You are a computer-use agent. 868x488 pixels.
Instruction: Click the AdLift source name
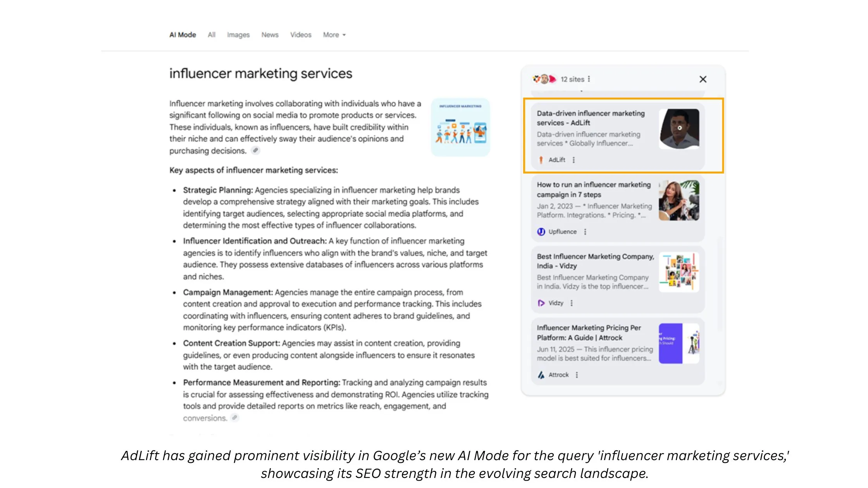click(x=557, y=160)
